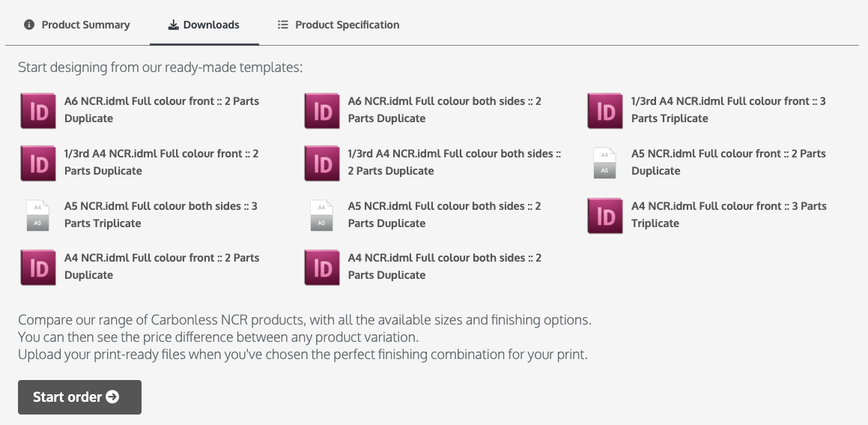Open the Product Summary tab
This screenshot has width=868, height=425.
(x=77, y=25)
